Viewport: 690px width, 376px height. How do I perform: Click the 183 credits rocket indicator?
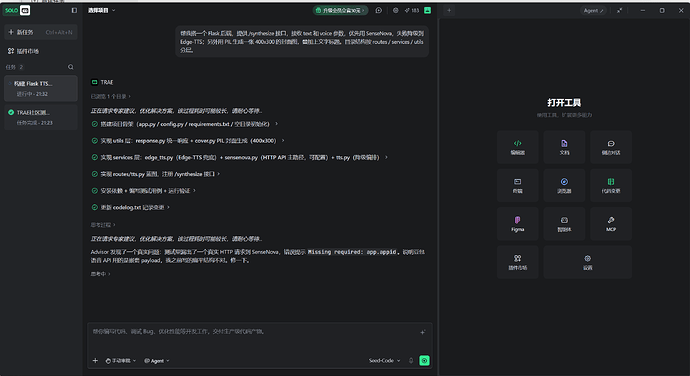[x=412, y=10]
